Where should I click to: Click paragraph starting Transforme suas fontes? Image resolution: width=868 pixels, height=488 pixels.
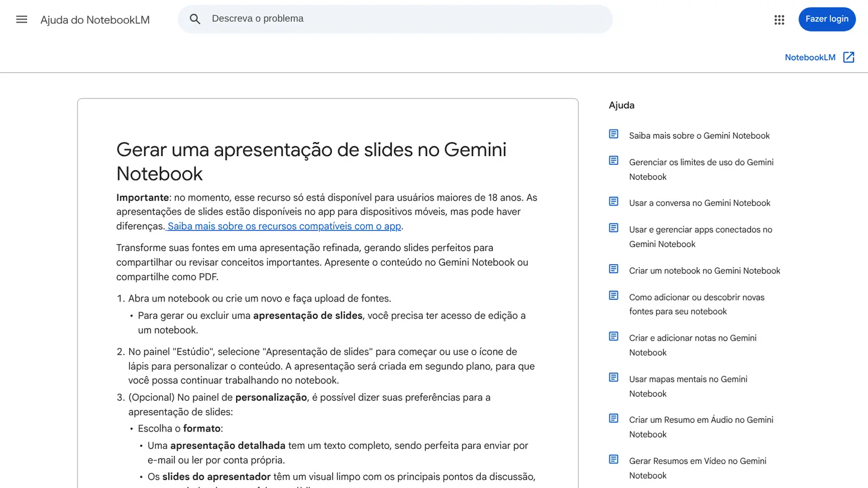322,262
